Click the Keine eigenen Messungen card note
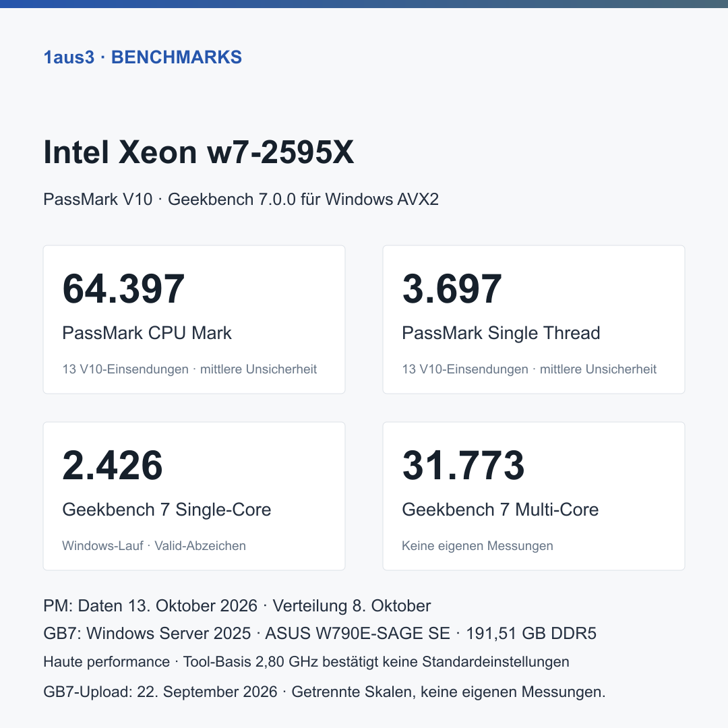Viewport: 728px width, 728px height. click(x=477, y=545)
